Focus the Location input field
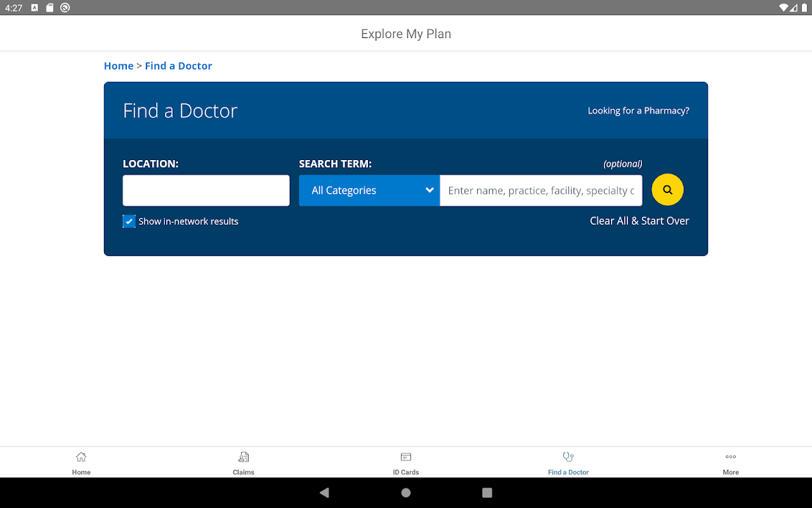The height and width of the screenshot is (508, 812). (x=206, y=190)
